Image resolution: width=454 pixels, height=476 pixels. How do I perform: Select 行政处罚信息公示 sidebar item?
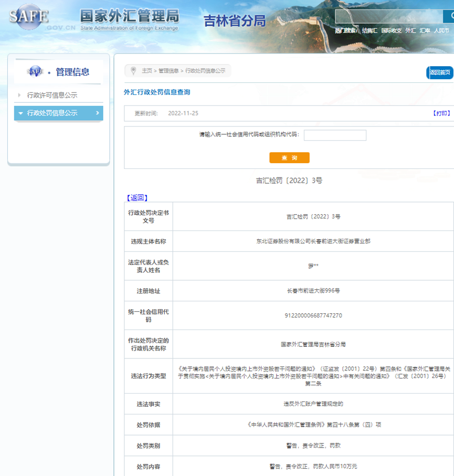pos(52,113)
